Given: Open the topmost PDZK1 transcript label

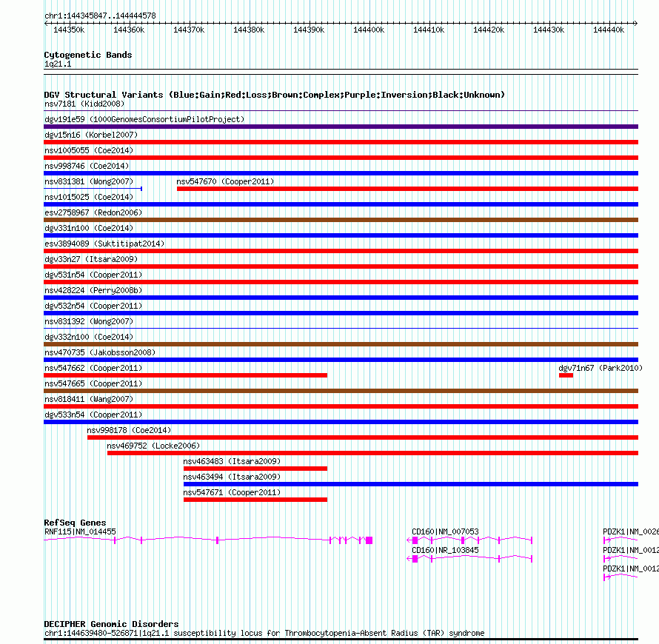Looking at the screenshot, I should (x=631, y=531).
